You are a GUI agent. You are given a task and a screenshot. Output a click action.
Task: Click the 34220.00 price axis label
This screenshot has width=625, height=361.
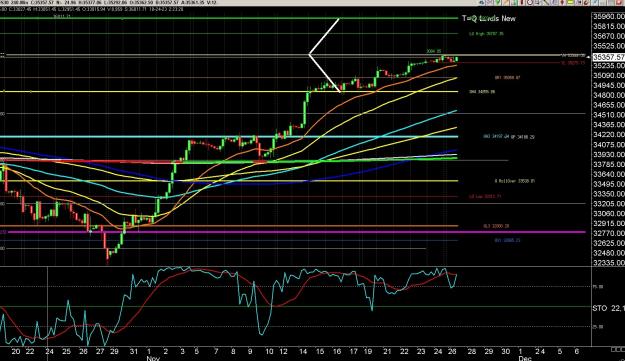(x=609, y=135)
